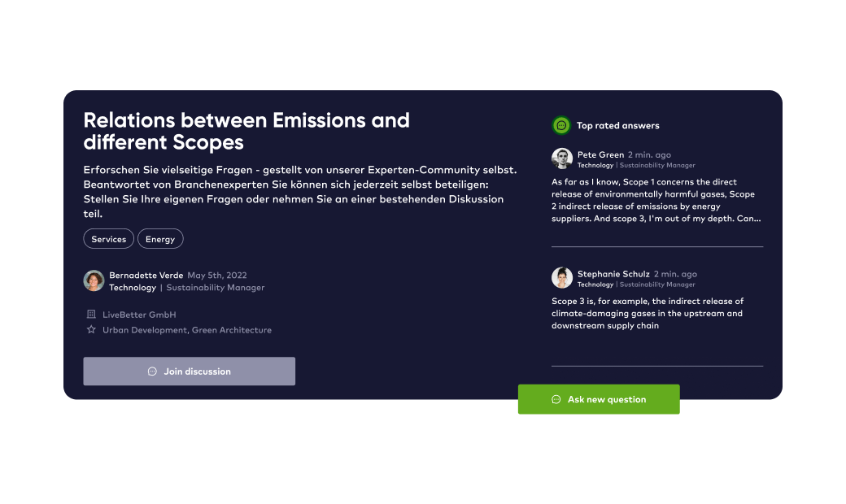Click the Pete Green author name

600,154
